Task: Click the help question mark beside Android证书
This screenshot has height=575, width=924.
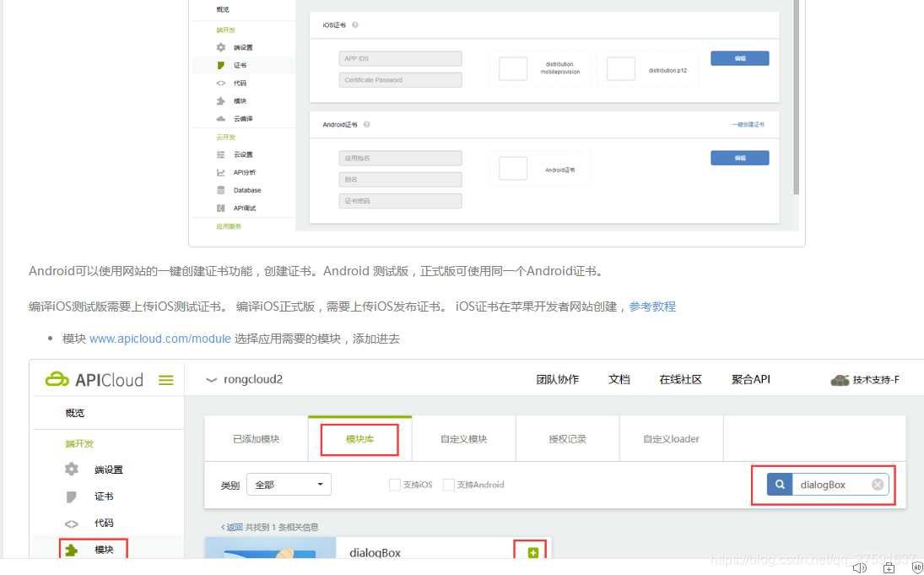Action: tap(366, 124)
